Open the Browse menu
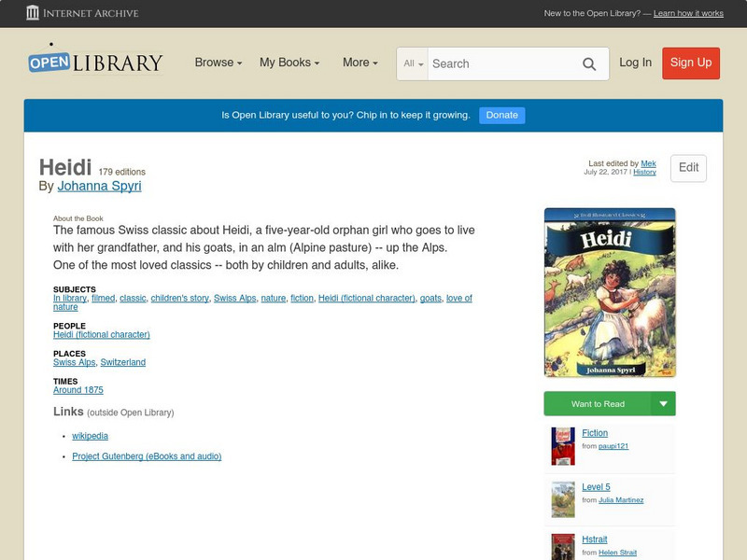The image size is (747, 560). click(217, 63)
